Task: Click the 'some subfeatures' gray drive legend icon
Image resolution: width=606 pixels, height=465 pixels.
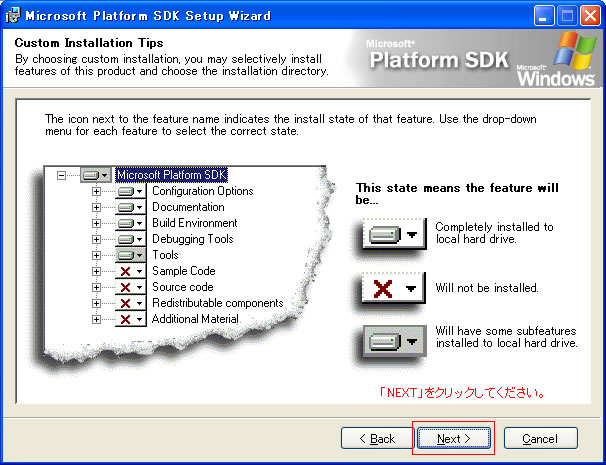Action: 395,341
